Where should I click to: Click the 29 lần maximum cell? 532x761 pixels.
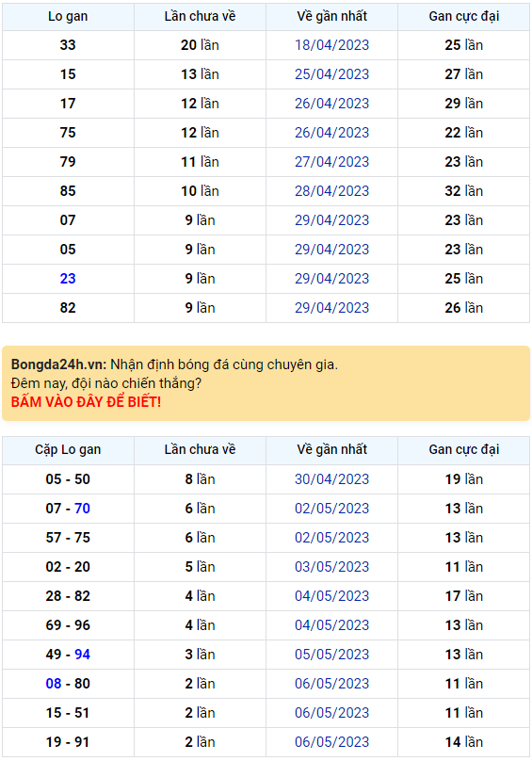[x=463, y=104]
